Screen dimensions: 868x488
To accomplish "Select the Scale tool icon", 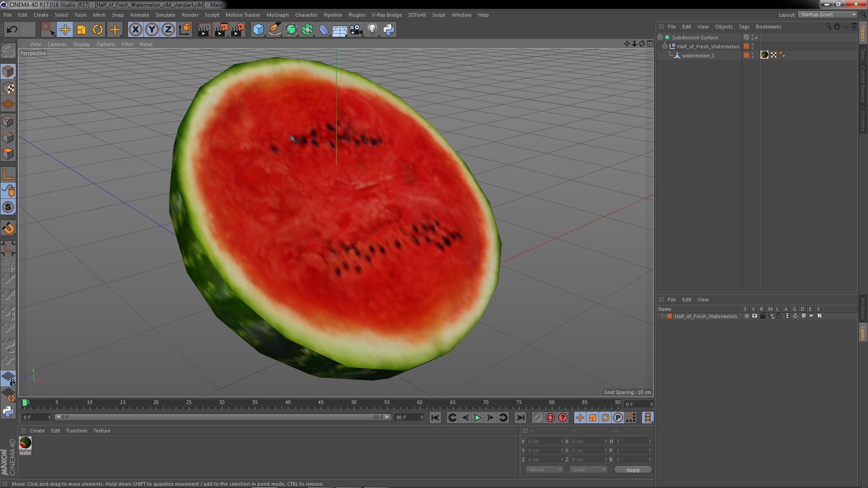I will point(81,30).
